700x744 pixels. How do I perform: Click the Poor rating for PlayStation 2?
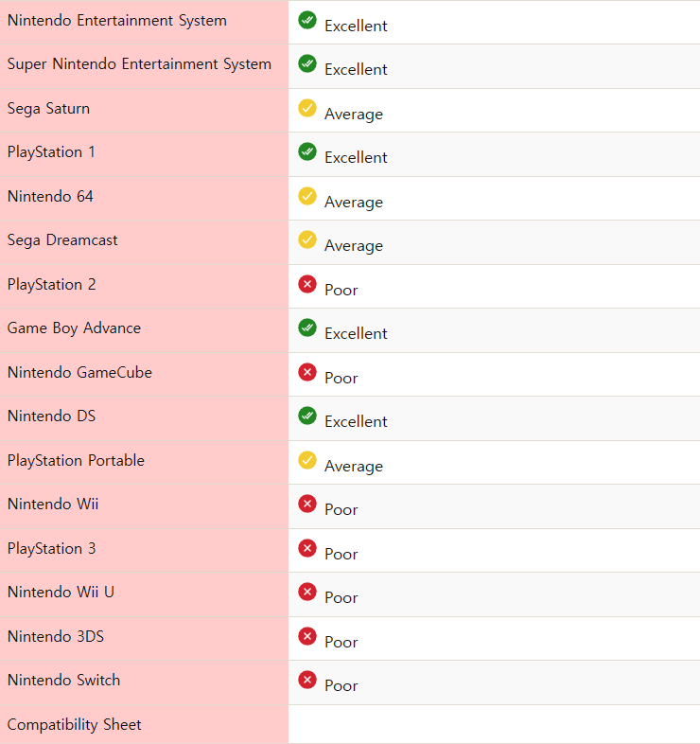pyautogui.click(x=341, y=291)
